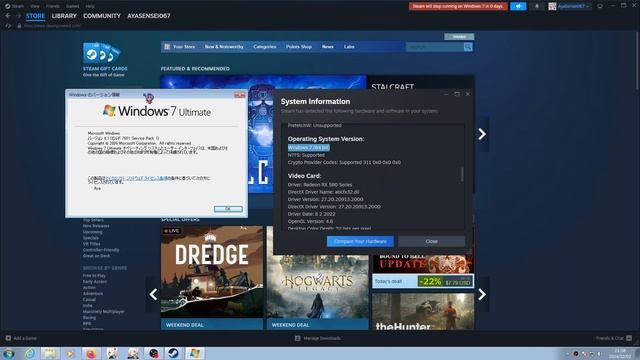
Task: Click the winver Windows flag taskbar icon
Action: click(x=194, y=353)
